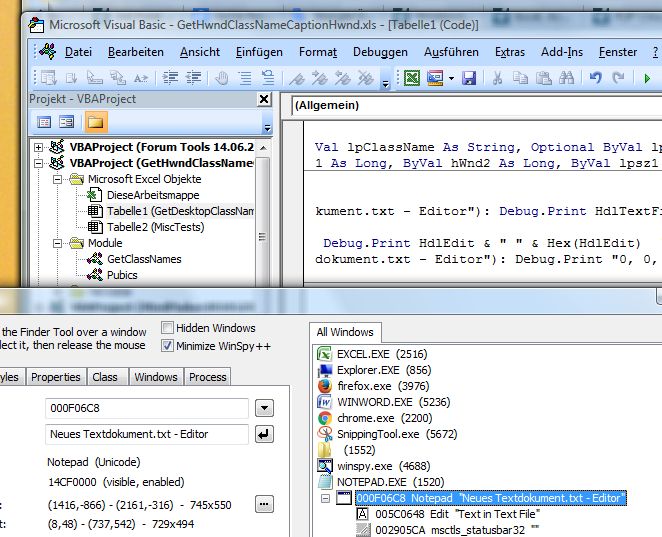Open the Project panel toolbar options arrow
The image size is (662, 537).
[x=267, y=127]
